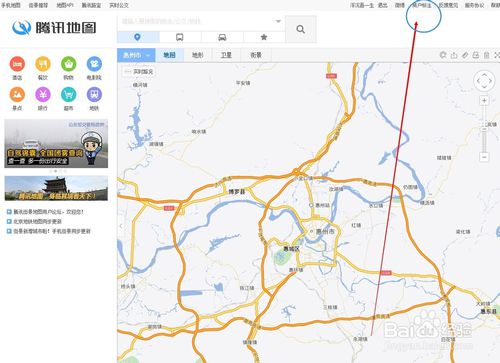Image resolution: width=500 pixels, height=363 pixels.
Task: Switch to the bus route search tab
Action: coord(180,37)
